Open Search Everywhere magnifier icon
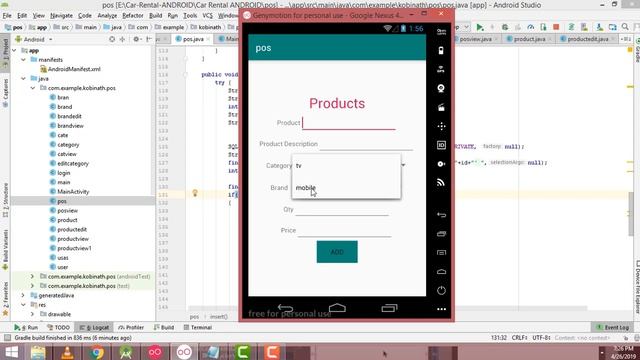The height and width of the screenshot is (360, 640). tap(625, 27)
